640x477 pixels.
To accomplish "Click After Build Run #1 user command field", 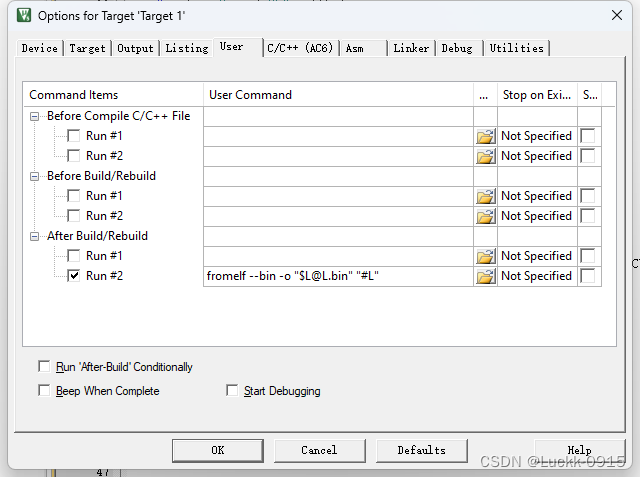I will tap(338, 256).
